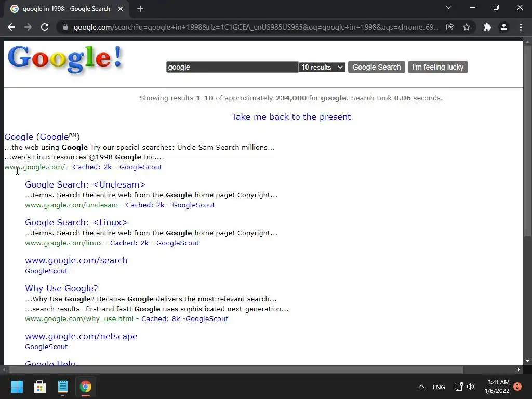
Task: Open GoogleScout for the why_use.html result
Action: pos(207,319)
